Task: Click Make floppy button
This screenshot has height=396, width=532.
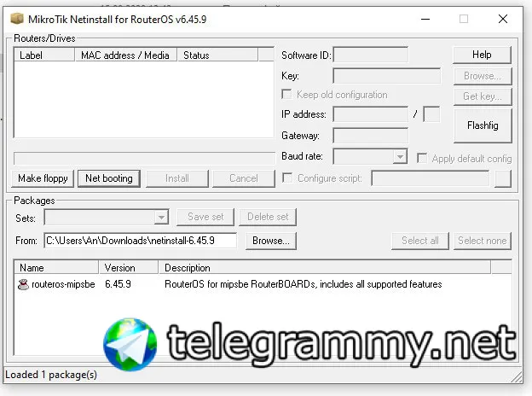Action: tap(43, 178)
